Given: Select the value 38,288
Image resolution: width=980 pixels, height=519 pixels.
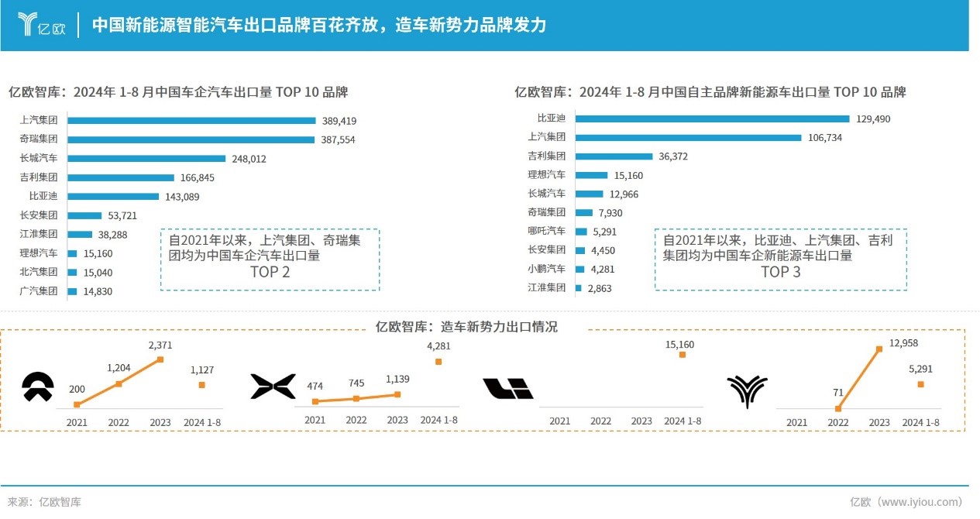Looking at the screenshot, I should [x=113, y=235].
